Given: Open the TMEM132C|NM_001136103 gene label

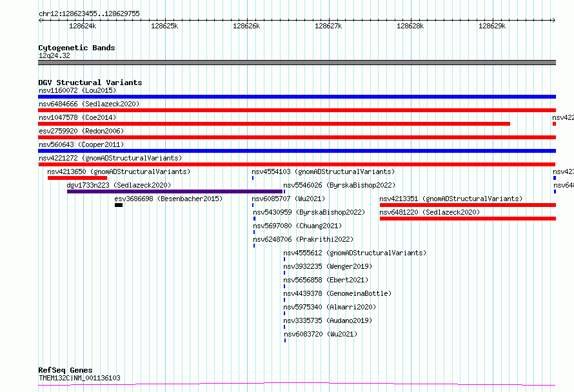Looking at the screenshot, I should [x=79, y=378].
